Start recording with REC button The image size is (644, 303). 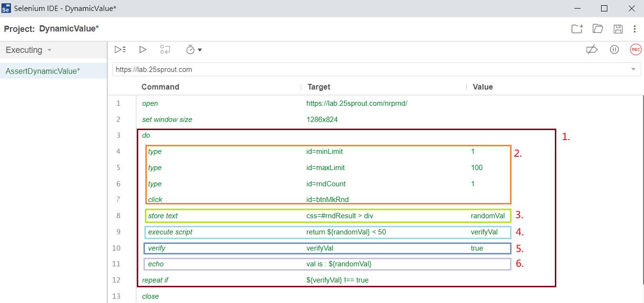pos(635,50)
